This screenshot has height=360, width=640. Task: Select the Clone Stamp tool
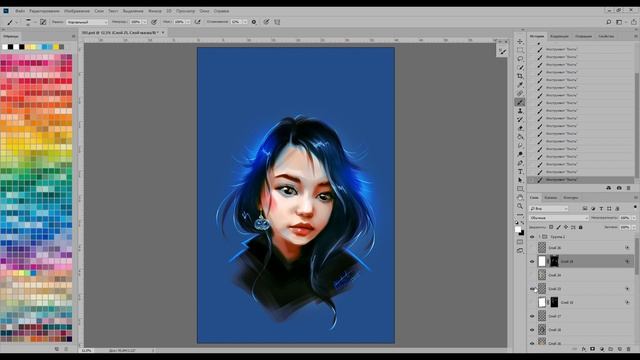pos(520,111)
